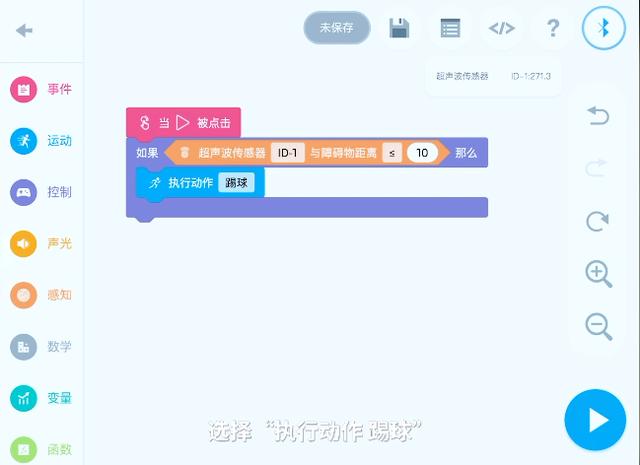
Task: Click the 超声波传感器 condition block label
Action: click(x=232, y=153)
